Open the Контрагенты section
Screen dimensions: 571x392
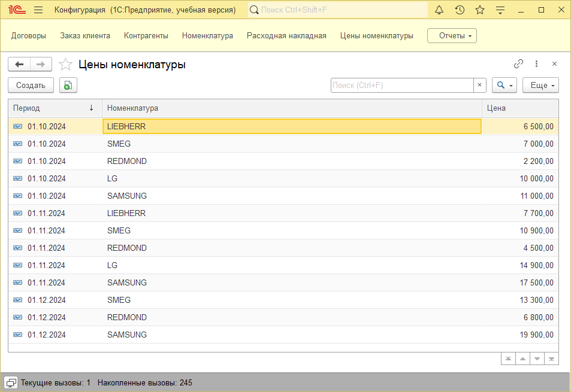click(x=146, y=36)
